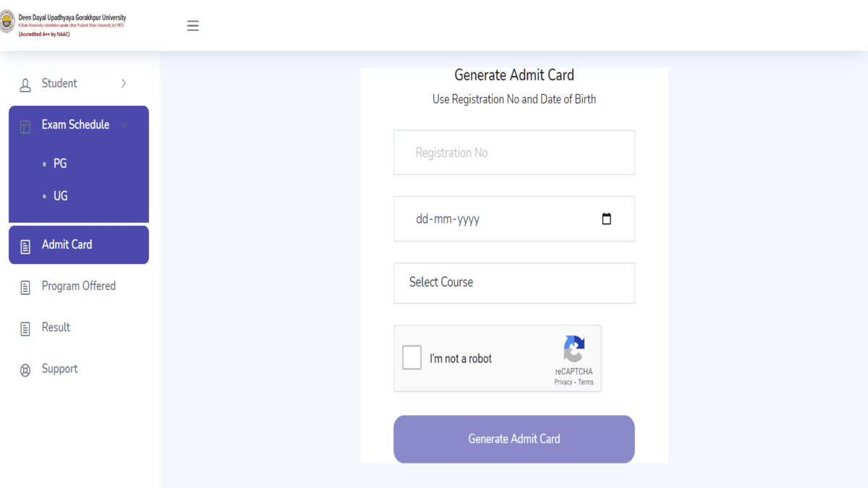Click the Admit Card document icon
The width and height of the screenshot is (868, 488).
pyautogui.click(x=25, y=247)
